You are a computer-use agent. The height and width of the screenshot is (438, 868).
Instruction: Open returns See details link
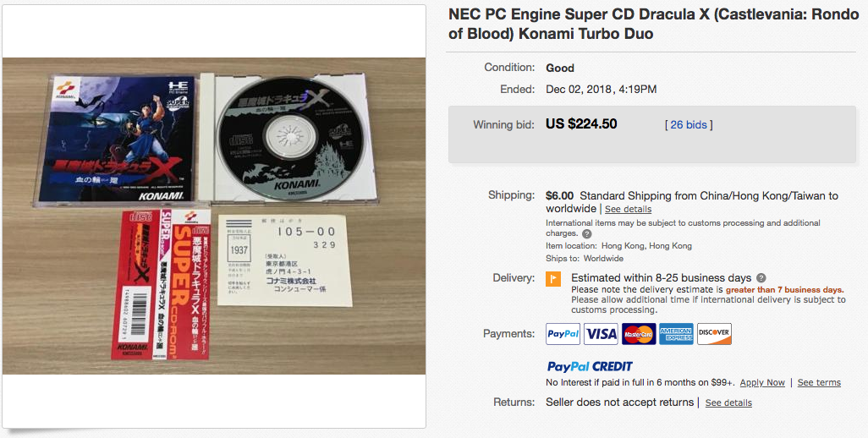[x=728, y=402]
